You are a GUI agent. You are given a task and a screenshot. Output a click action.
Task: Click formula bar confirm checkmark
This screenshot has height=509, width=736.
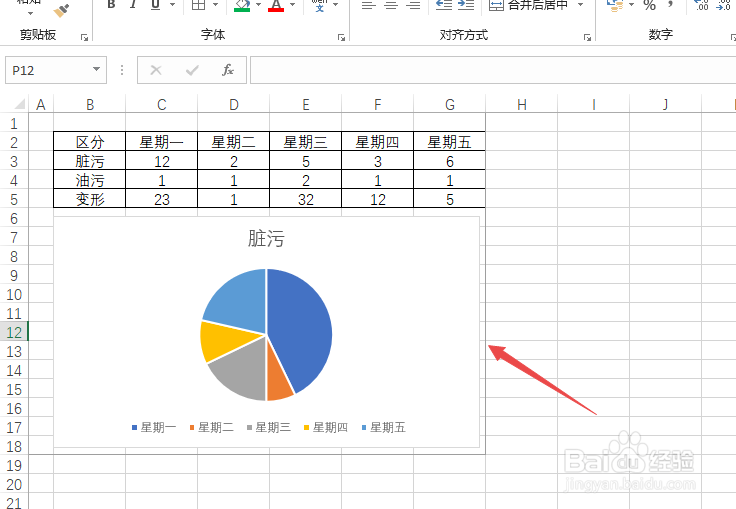pyautogui.click(x=192, y=70)
